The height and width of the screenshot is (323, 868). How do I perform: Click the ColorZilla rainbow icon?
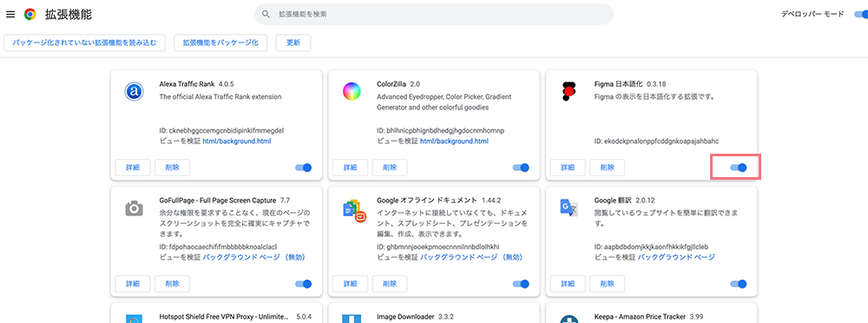click(351, 91)
